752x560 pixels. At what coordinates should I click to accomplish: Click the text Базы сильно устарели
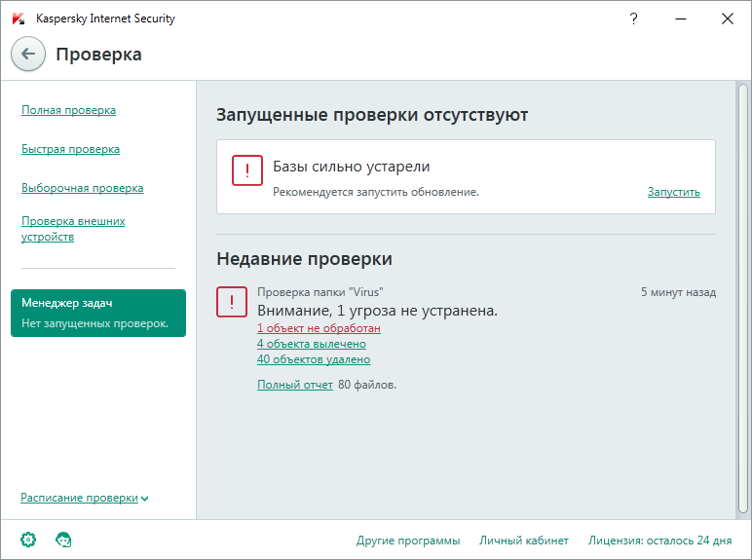[351, 167]
